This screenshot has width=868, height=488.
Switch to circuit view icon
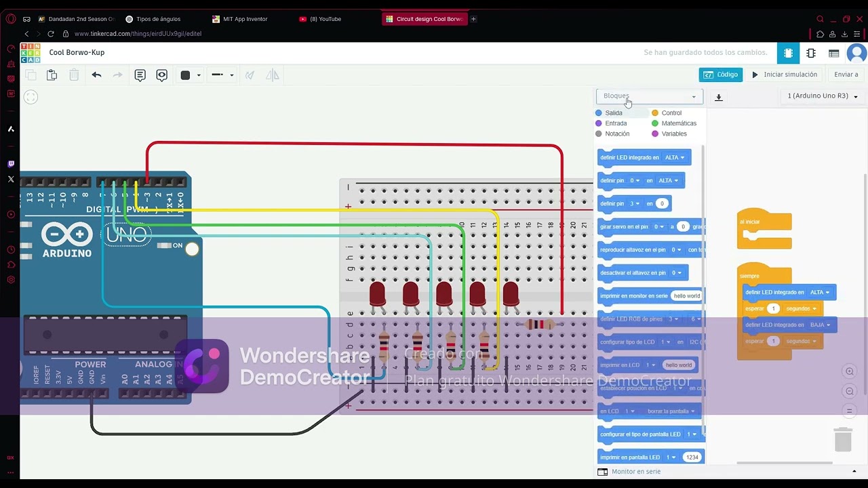(788, 53)
